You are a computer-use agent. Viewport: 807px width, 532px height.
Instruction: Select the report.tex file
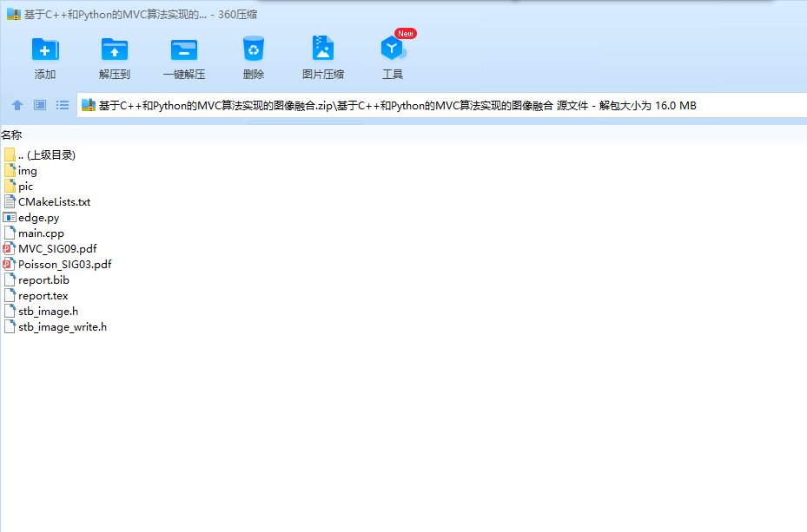(x=36, y=296)
